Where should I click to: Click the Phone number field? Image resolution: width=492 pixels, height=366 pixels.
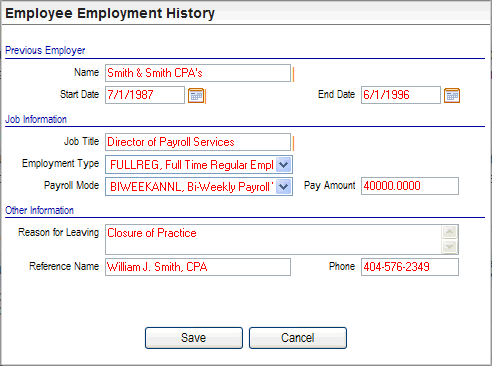point(410,267)
